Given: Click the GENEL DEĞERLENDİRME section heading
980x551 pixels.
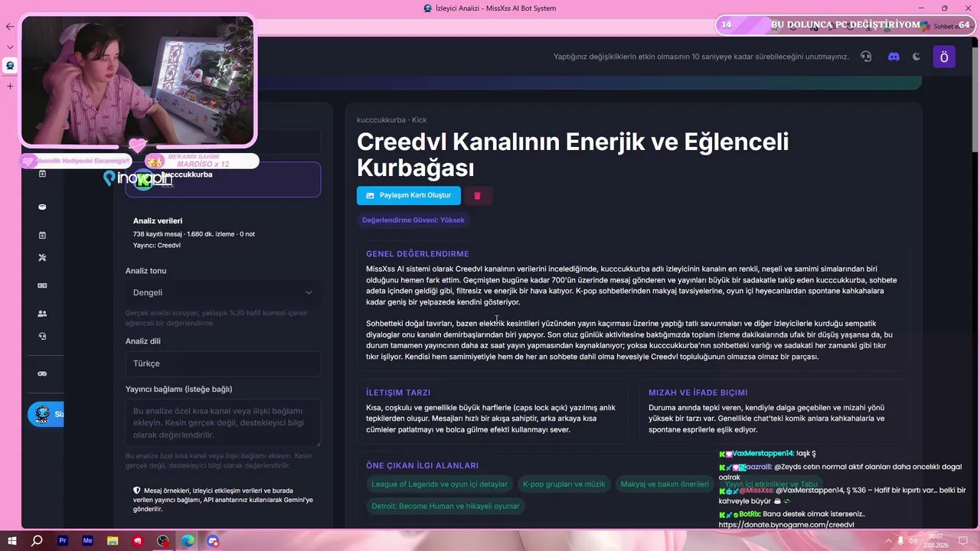Looking at the screenshot, I should click(417, 254).
